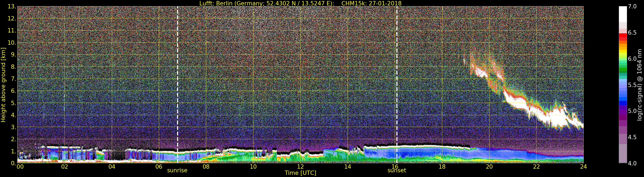
Task: Click the 'sunset' label below the time axis
Action: point(397,170)
